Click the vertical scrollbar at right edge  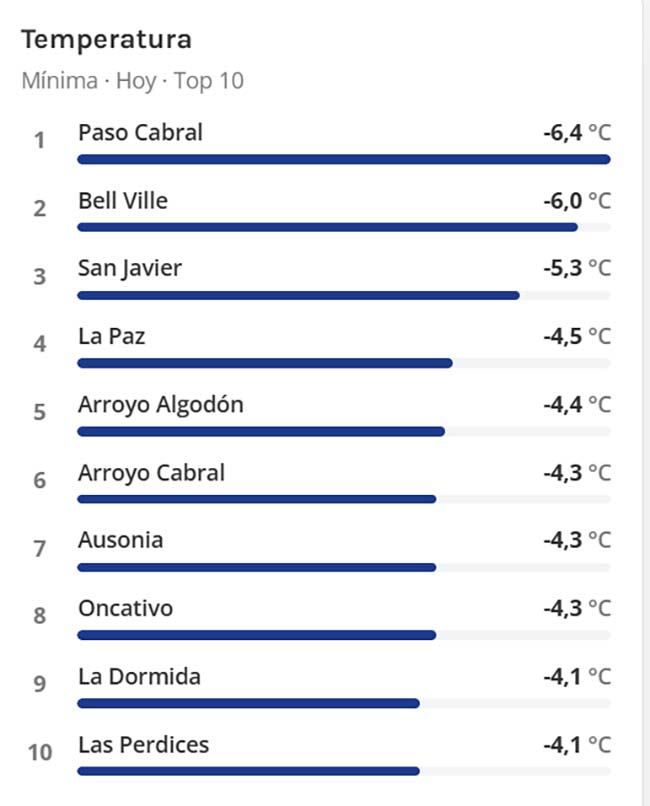pos(646,403)
